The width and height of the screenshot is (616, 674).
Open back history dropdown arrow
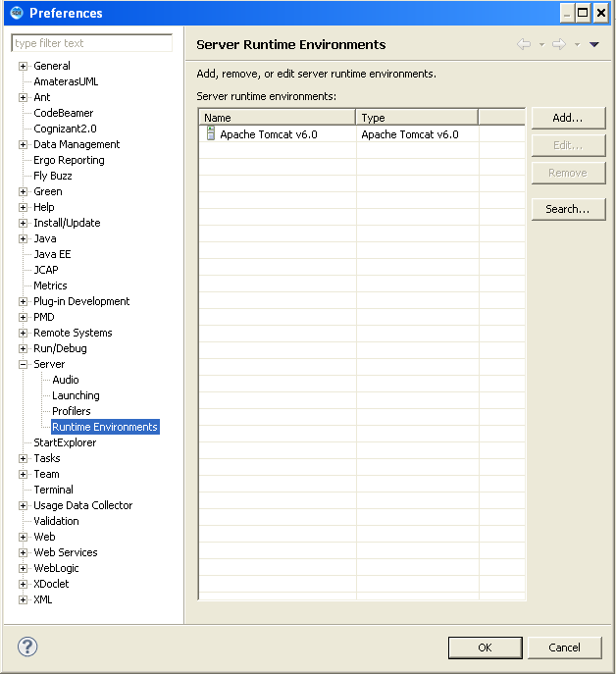pos(541,44)
